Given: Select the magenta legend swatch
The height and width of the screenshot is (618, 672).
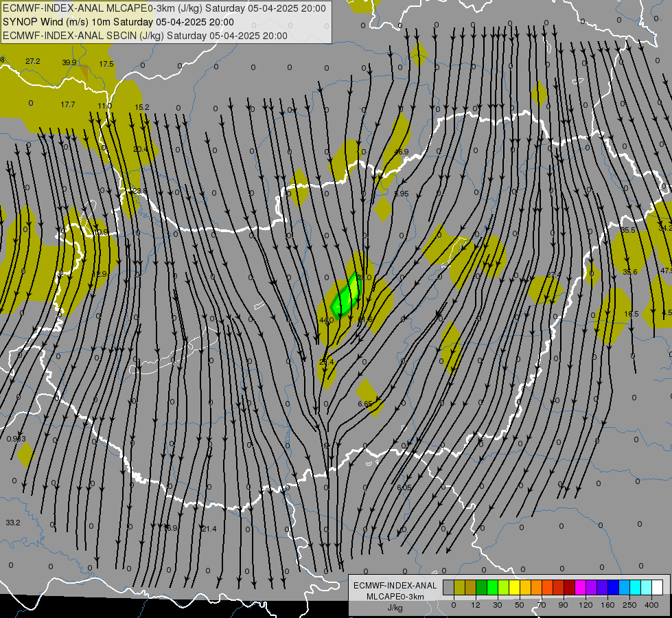Looking at the screenshot, I should coord(581,587).
